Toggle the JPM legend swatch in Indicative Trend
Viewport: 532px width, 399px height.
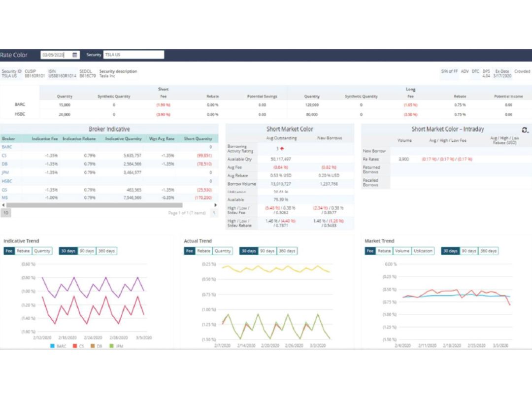(x=112, y=346)
